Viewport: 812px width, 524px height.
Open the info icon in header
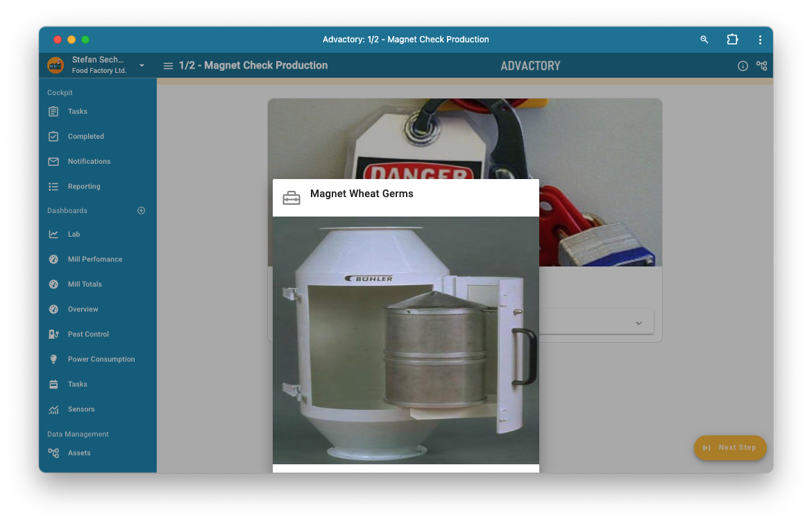tap(743, 66)
